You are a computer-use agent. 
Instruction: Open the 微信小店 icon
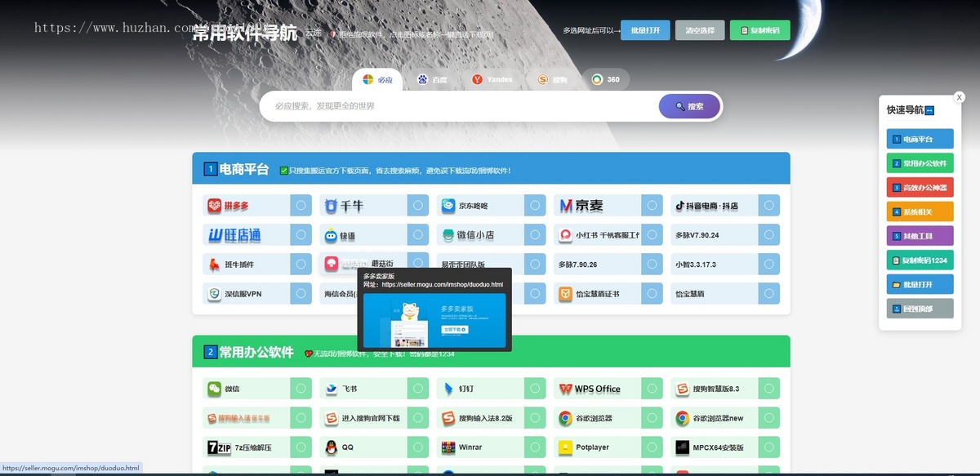pyautogui.click(x=448, y=235)
